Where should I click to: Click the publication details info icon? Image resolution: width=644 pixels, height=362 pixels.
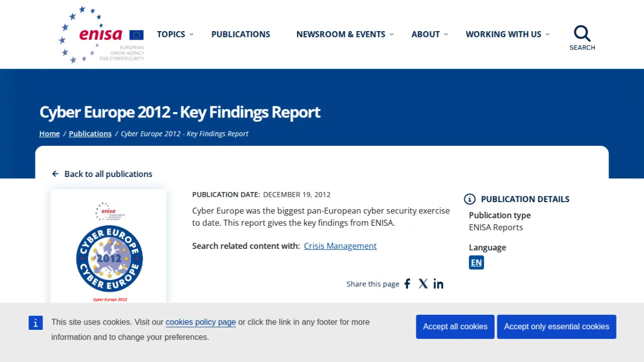click(470, 199)
